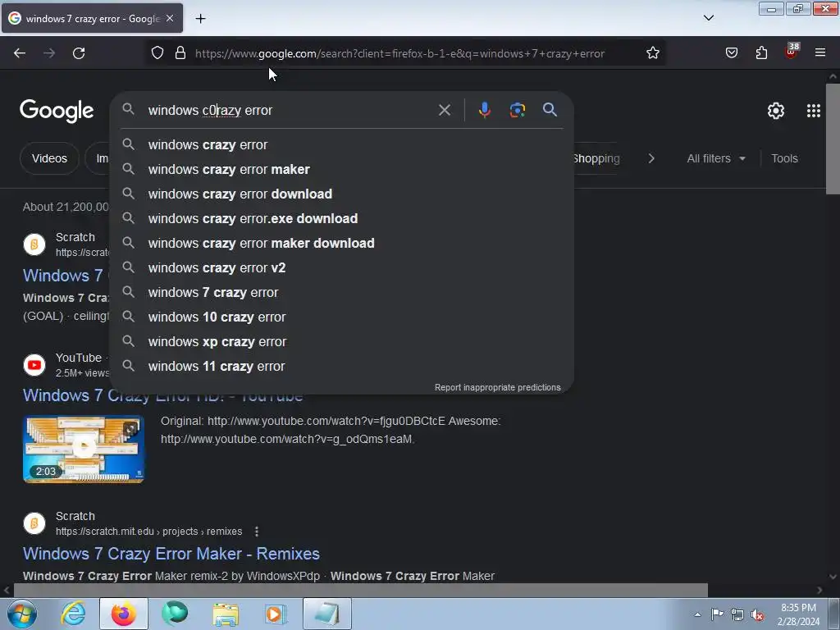Open Windows Media Player taskbar icon
The width and height of the screenshot is (840, 630).
click(276, 614)
